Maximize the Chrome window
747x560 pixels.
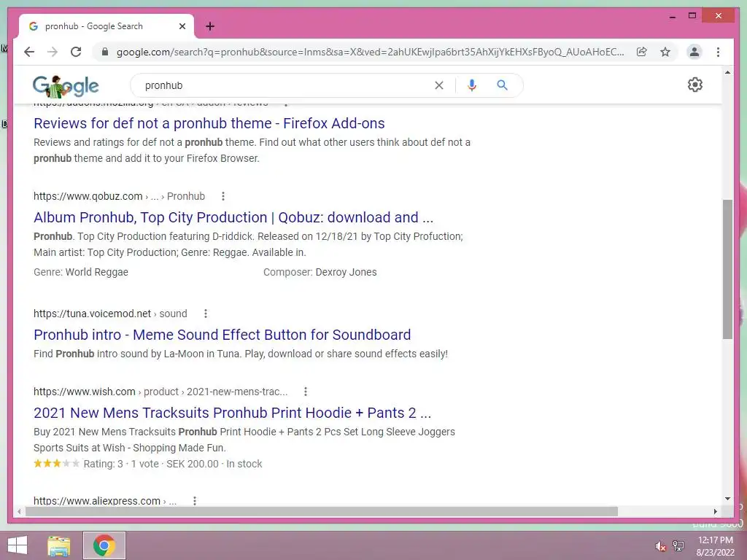[692, 16]
